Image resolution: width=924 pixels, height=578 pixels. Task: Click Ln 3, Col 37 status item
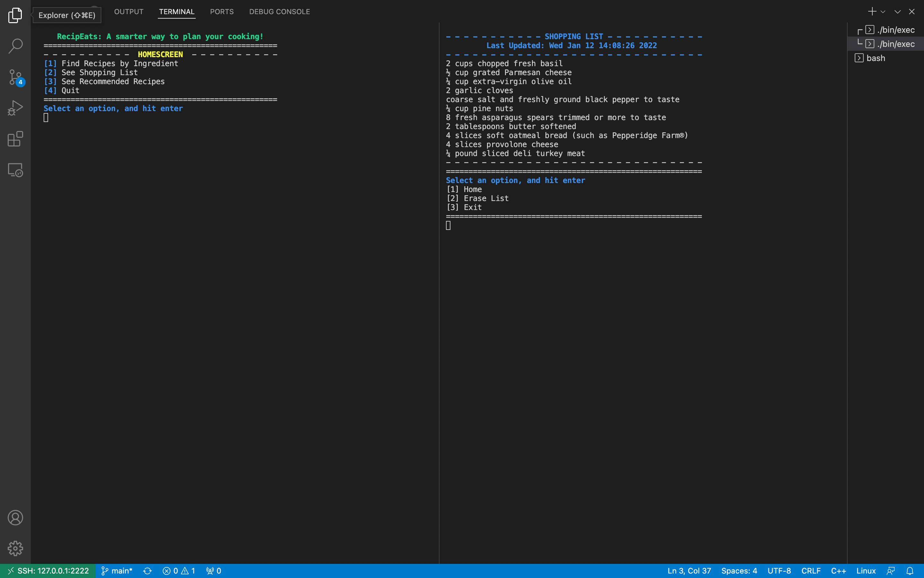(689, 571)
